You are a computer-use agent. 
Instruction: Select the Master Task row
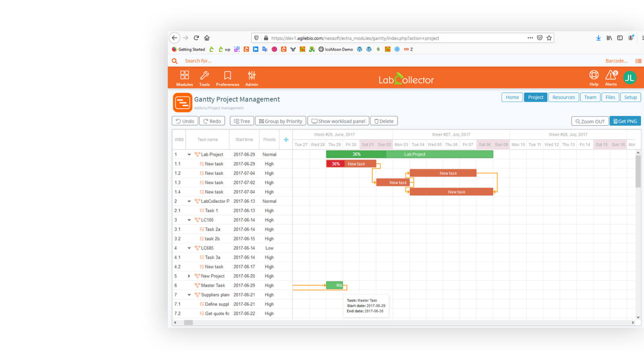tap(232, 286)
